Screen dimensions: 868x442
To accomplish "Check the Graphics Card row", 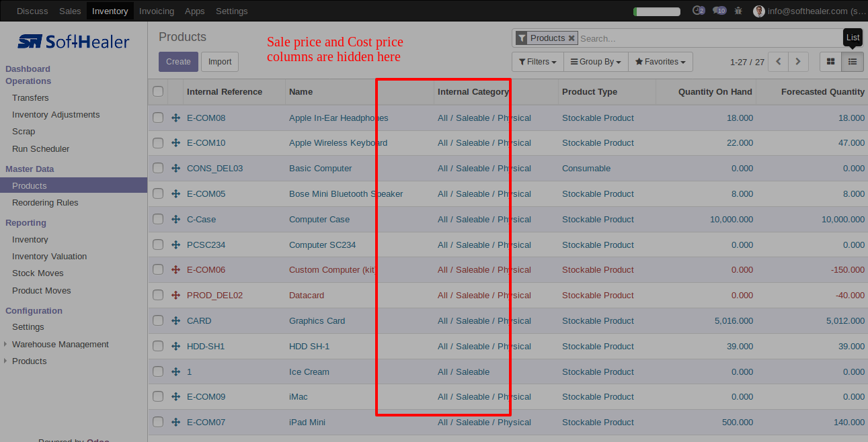I will 158,320.
